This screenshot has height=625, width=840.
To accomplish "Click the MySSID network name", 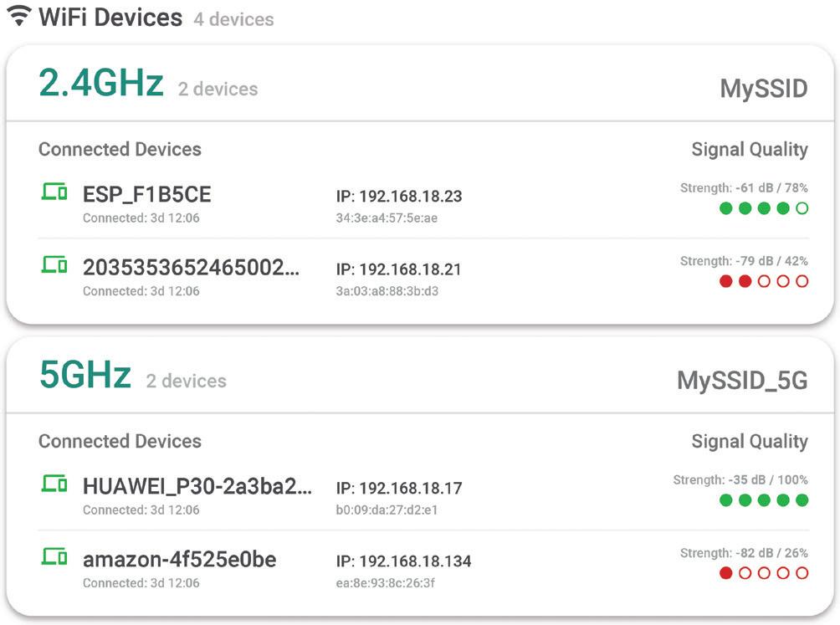I will click(763, 89).
